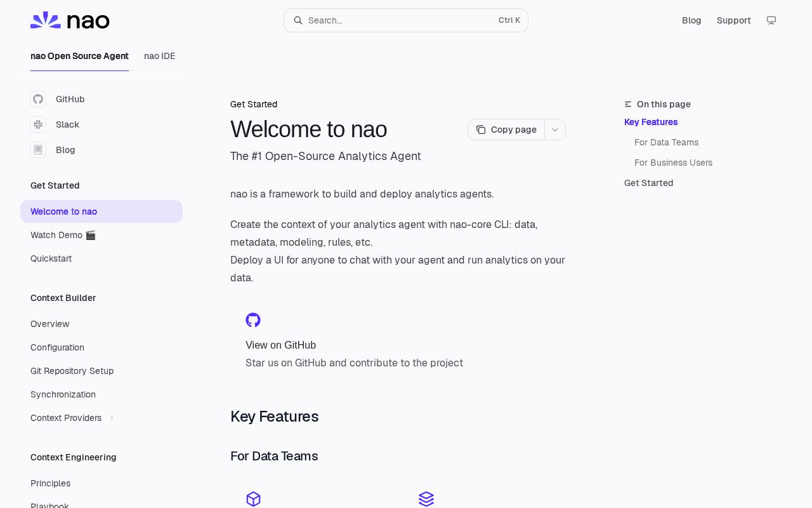
Task: Click the GitHub text link in sidebar
Action: [70, 99]
